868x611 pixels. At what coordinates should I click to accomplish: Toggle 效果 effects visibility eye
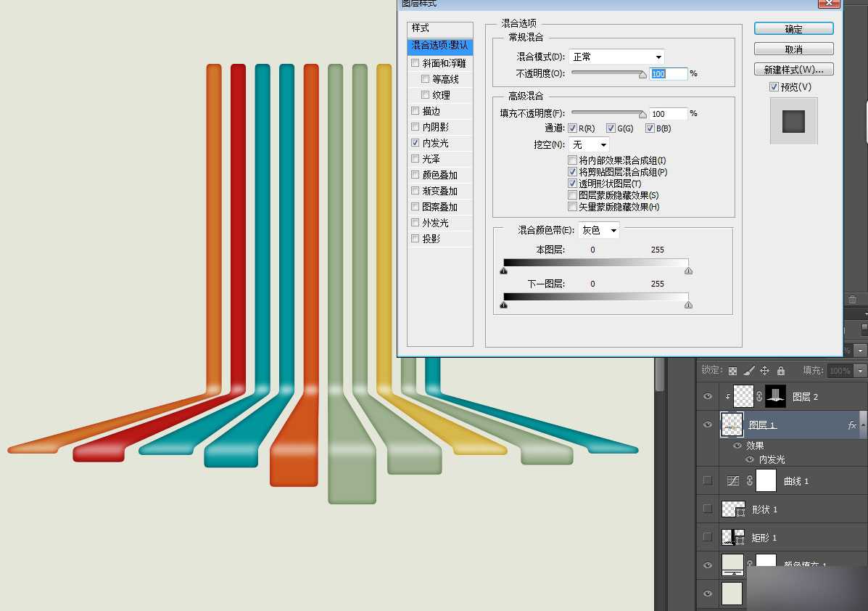(x=737, y=446)
